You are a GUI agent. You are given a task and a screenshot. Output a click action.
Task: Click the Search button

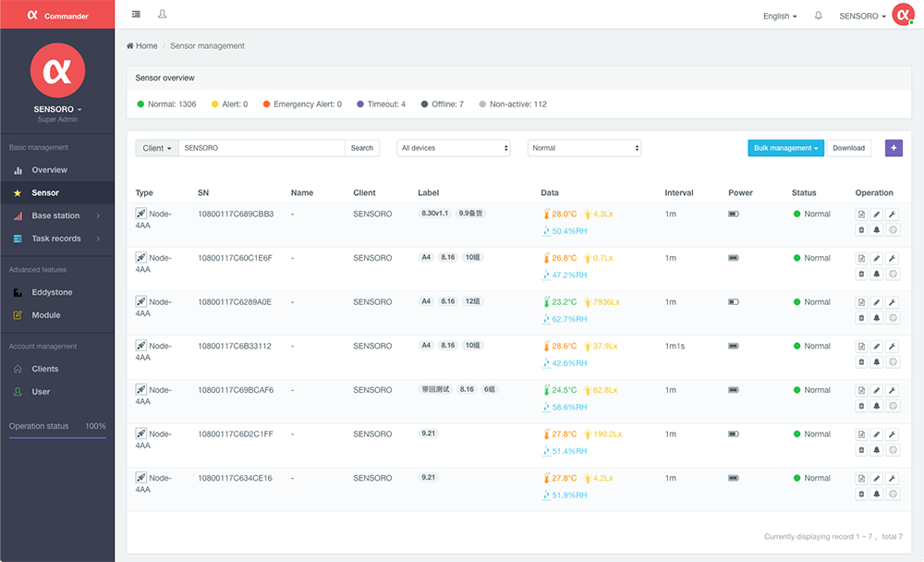362,148
